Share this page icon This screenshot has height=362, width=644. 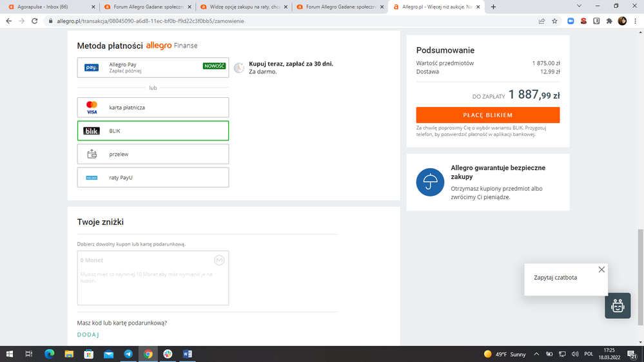pos(542,21)
